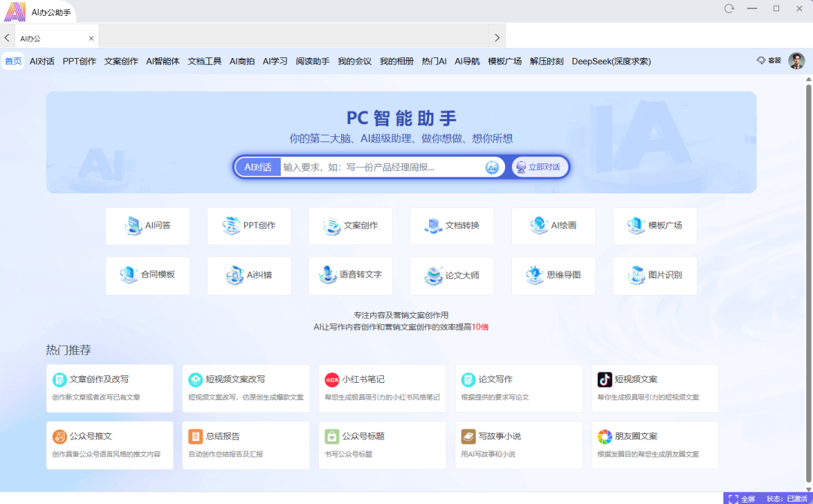Launch the 文案创作 tile icon
This screenshot has width=813, height=504.
point(332,226)
